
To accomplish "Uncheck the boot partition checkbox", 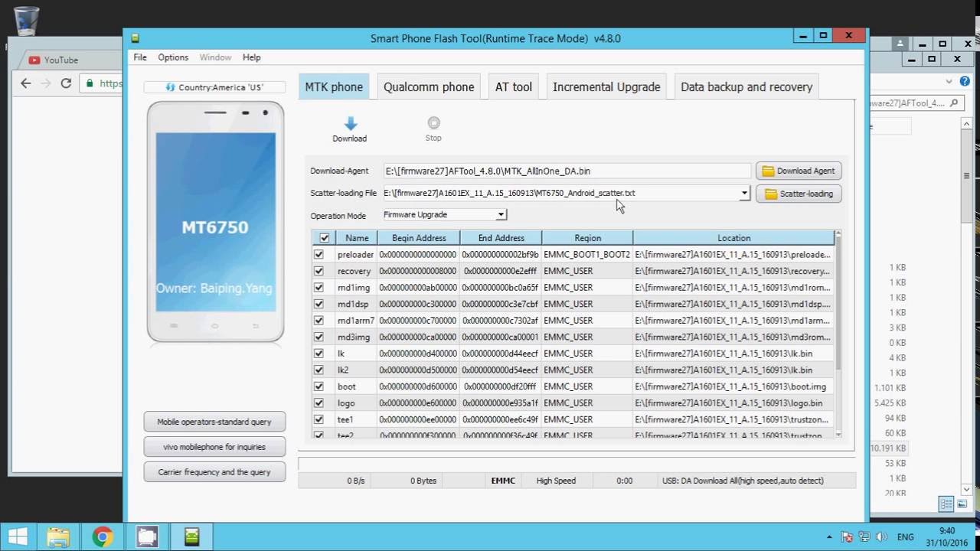I will point(319,386).
